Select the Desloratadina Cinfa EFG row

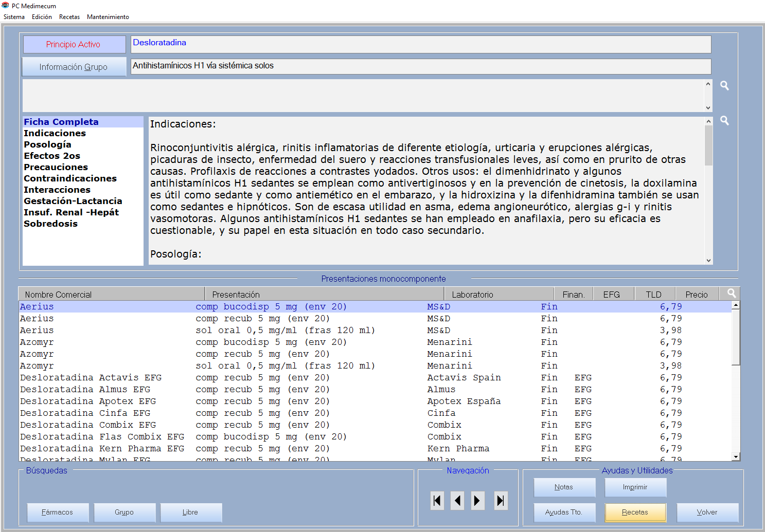coord(85,413)
